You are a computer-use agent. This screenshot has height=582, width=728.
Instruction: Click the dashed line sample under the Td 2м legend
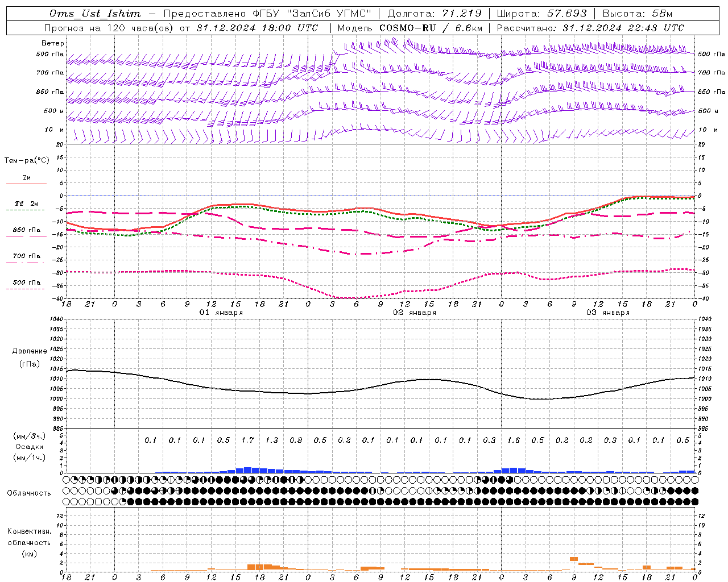26,210
